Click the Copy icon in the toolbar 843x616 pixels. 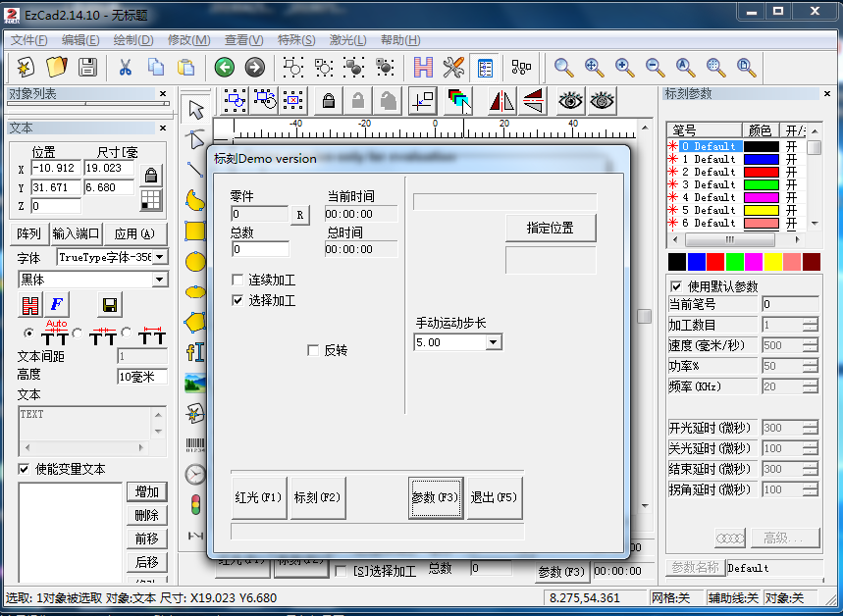point(156,67)
